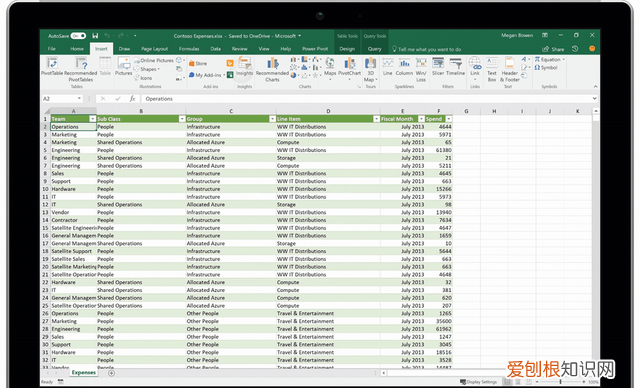Select cell A2 containing Operations

point(73,126)
